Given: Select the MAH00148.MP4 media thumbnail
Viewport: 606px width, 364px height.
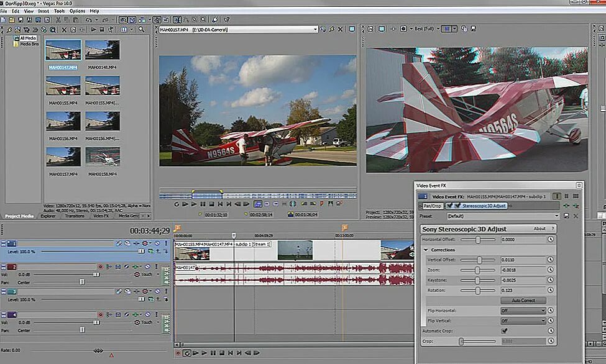Looking at the screenshot, I should 103,50.
